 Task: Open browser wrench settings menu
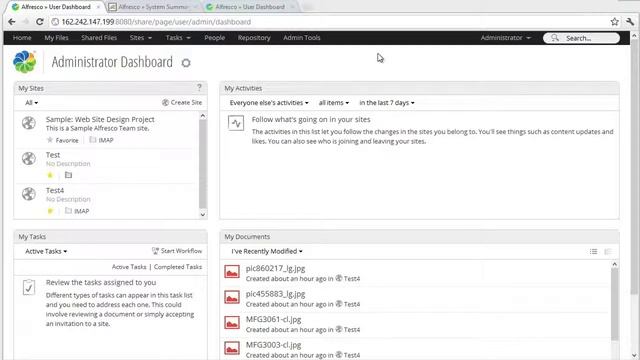point(630,22)
